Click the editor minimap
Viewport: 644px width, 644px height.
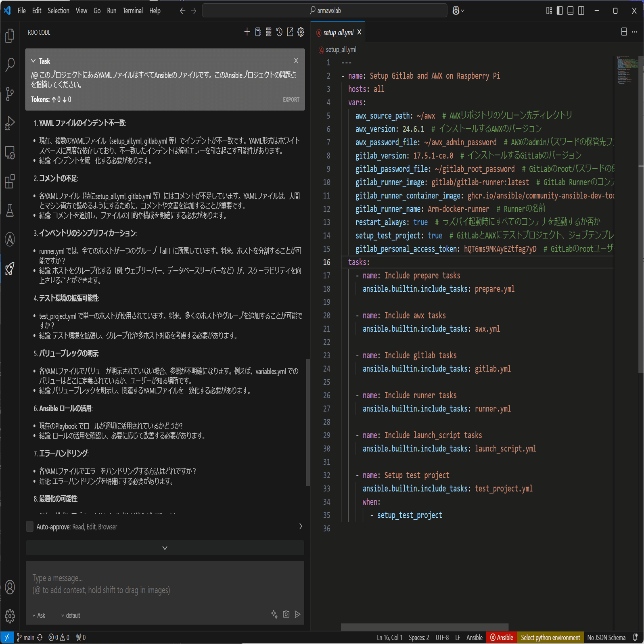[x=627, y=71]
